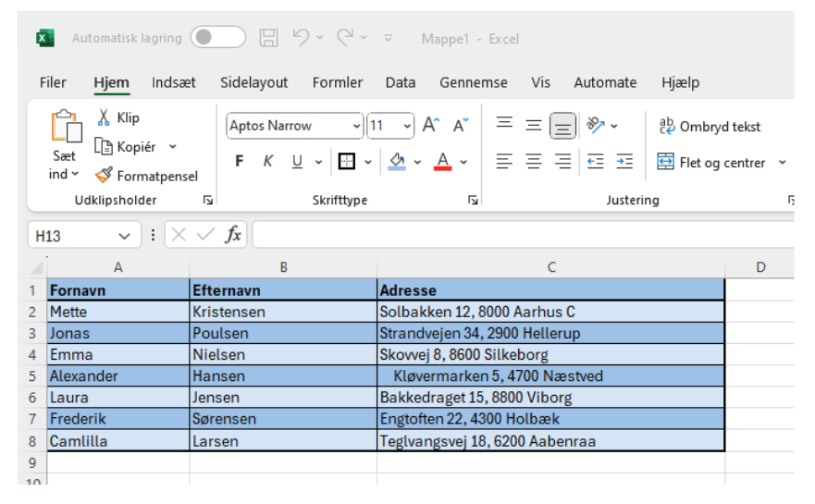Screen dimensions: 815x504
Task: Decrease font size with the small A icon
Action: [461, 125]
